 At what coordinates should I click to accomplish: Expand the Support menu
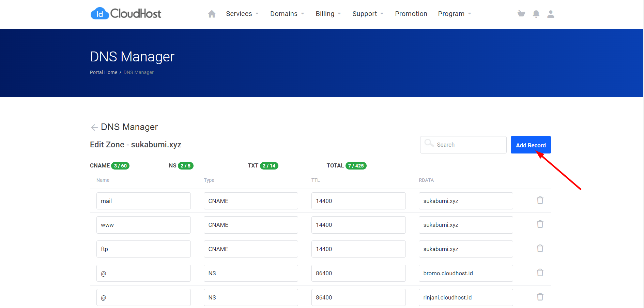coord(368,14)
